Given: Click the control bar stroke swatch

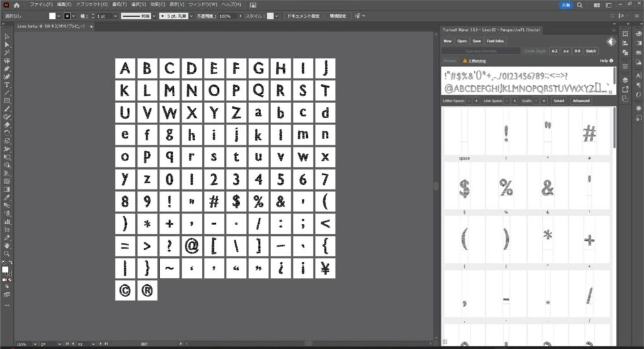Looking at the screenshot, I should (x=67, y=16).
